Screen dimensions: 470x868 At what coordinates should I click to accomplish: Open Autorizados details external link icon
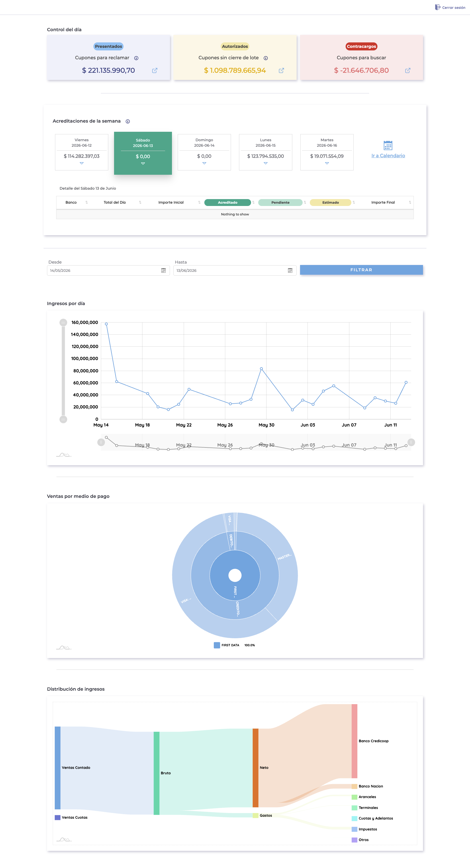pos(281,70)
